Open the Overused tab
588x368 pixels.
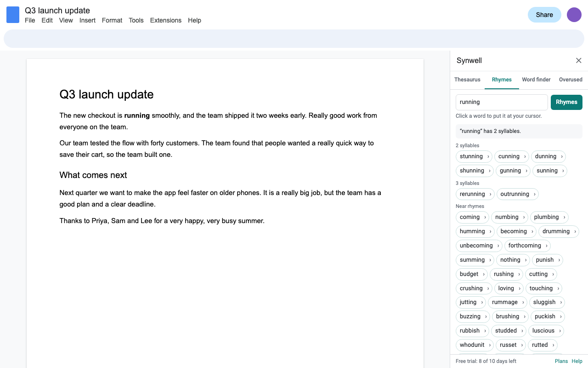(571, 80)
